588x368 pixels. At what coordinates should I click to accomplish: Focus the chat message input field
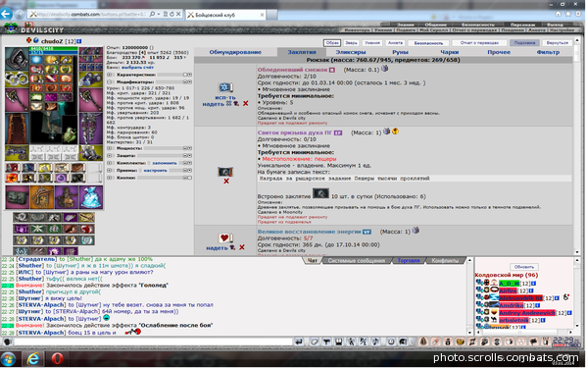154,342
